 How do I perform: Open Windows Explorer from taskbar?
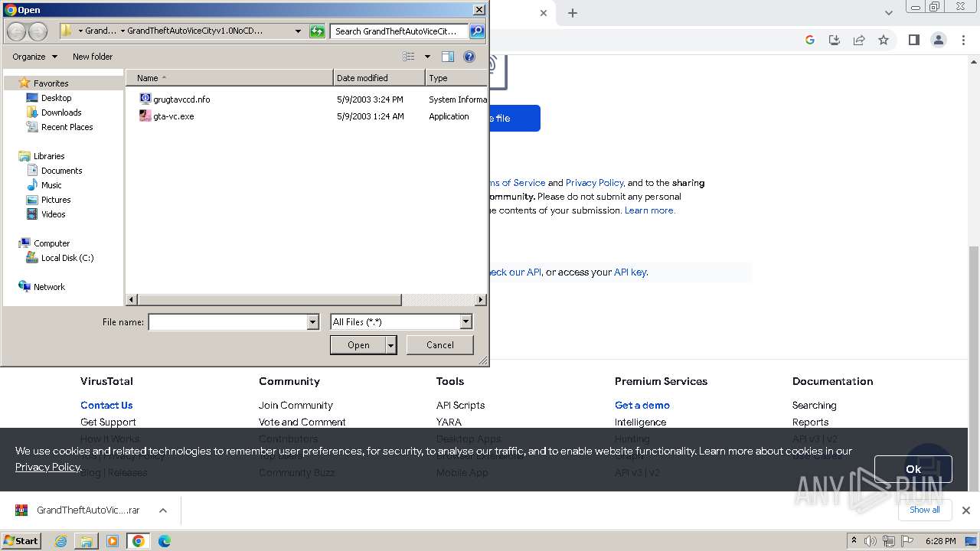pyautogui.click(x=87, y=541)
